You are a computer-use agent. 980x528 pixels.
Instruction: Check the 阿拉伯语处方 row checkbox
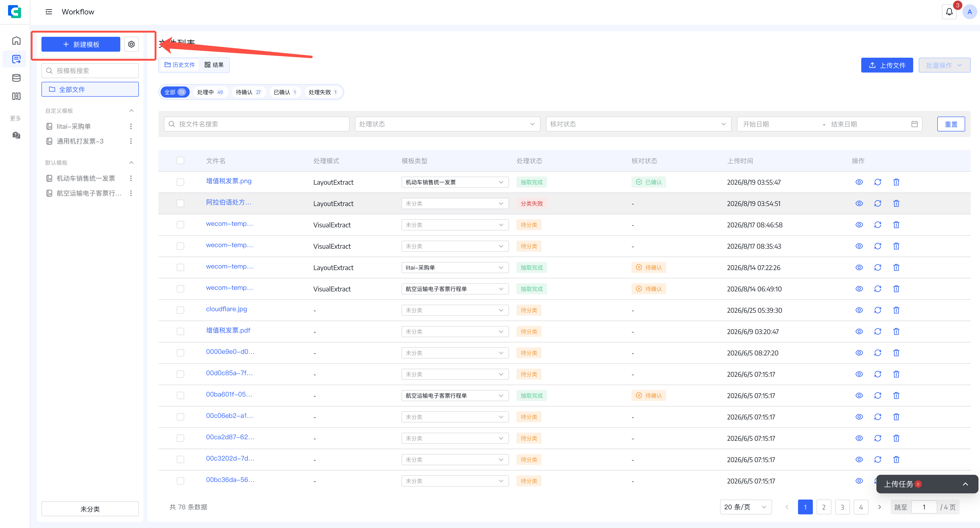point(180,204)
